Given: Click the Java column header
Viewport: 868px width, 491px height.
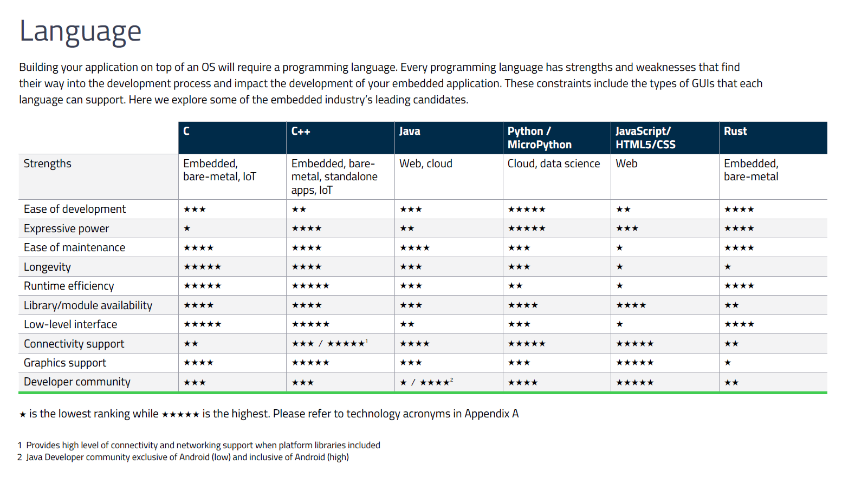Looking at the screenshot, I should 410,132.
